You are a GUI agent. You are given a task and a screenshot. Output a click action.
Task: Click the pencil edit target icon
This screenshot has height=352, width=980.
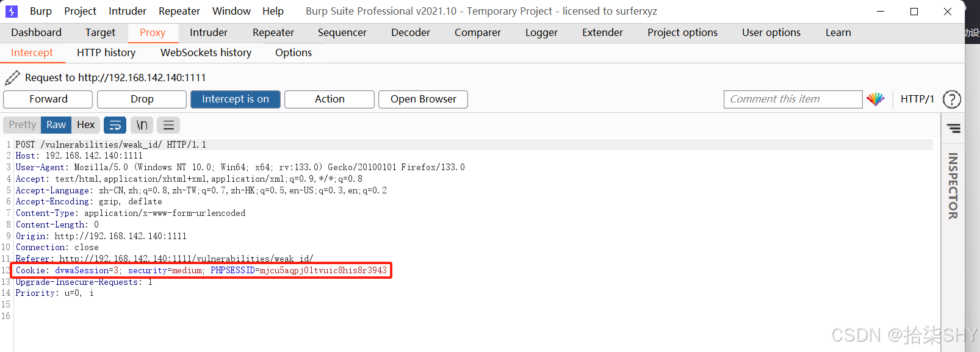click(x=12, y=77)
